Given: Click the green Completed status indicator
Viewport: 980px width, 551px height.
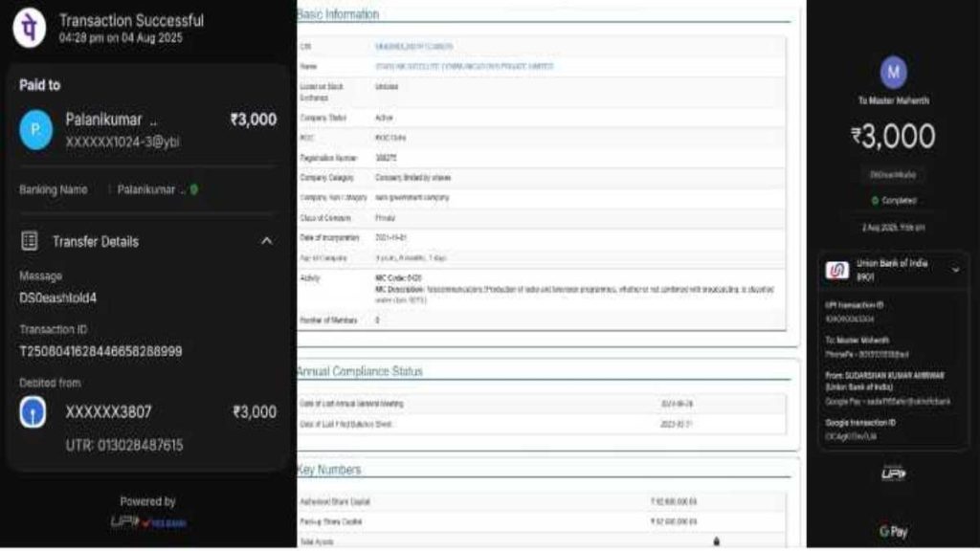Looking at the screenshot, I should click(893, 200).
